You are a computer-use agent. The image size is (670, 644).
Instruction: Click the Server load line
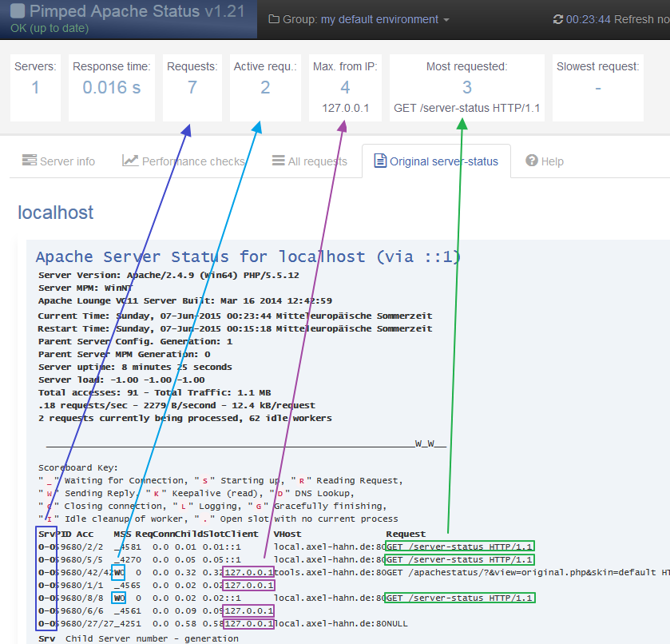tap(121, 380)
